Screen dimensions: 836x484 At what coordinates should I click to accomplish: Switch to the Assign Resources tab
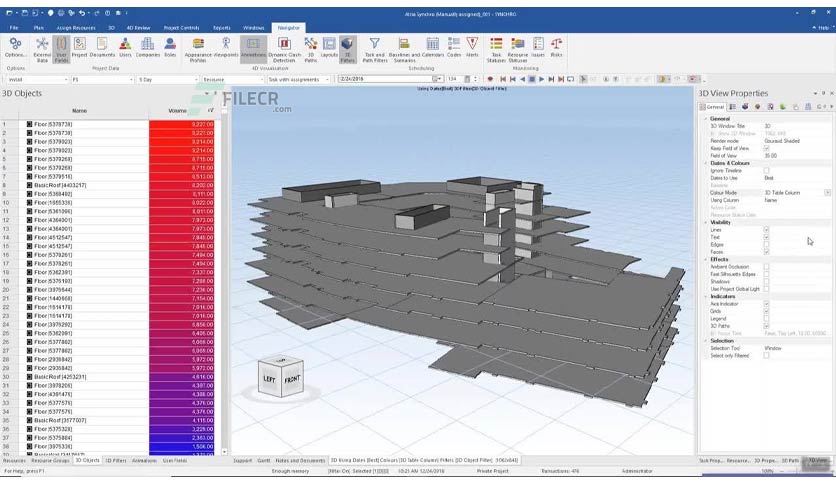click(76, 28)
